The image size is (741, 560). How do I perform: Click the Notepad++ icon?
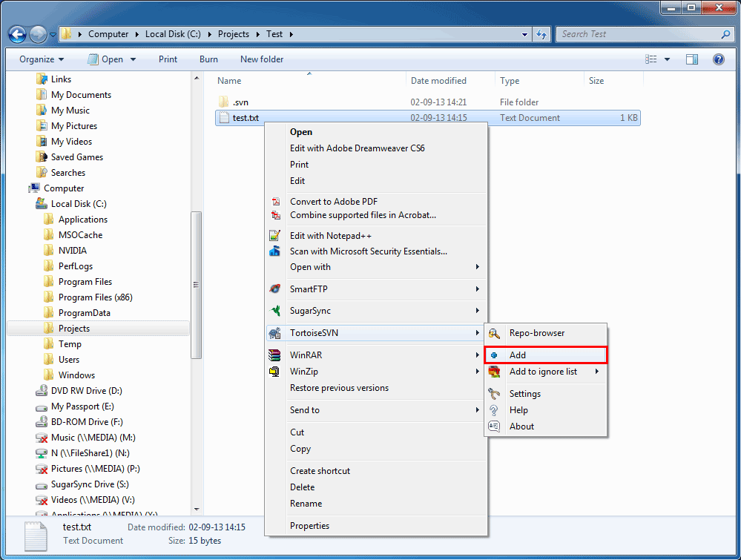tap(274, 235)
